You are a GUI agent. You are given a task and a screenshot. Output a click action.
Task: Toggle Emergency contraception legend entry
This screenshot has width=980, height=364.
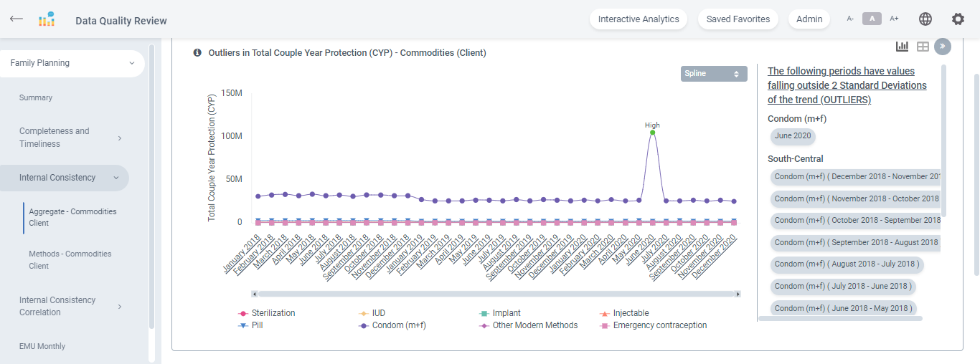(x=653, y=325)
